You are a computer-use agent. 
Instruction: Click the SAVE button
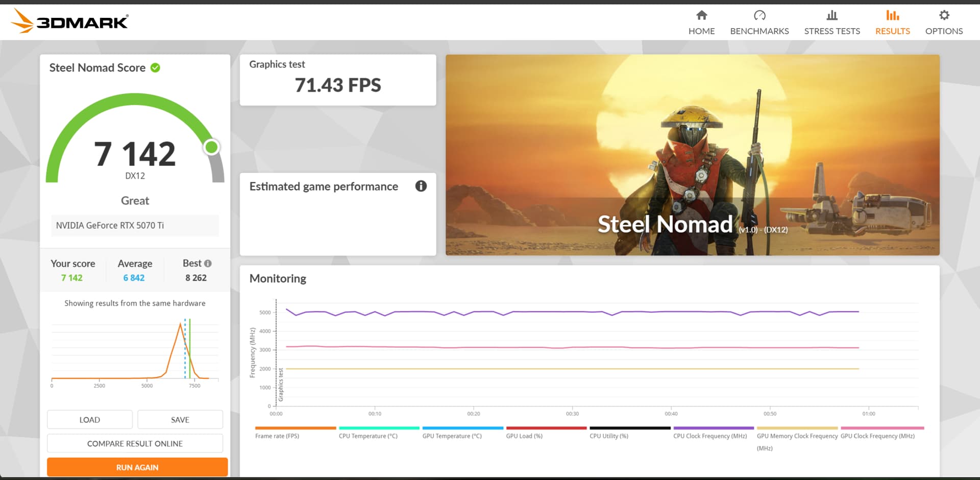point(180,420)
